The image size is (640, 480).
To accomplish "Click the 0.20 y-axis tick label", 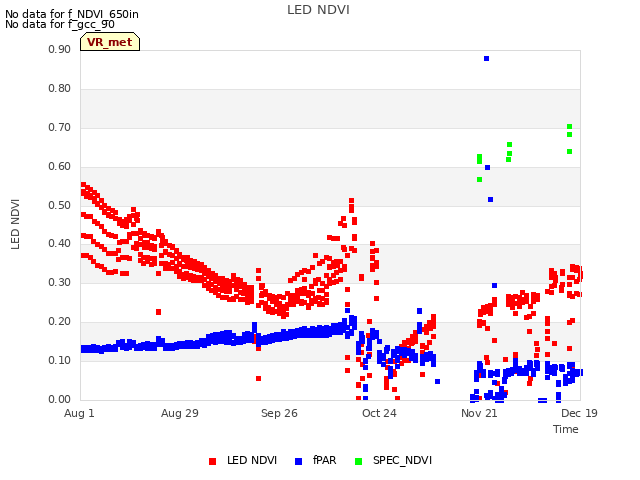I will click(60, 322).
